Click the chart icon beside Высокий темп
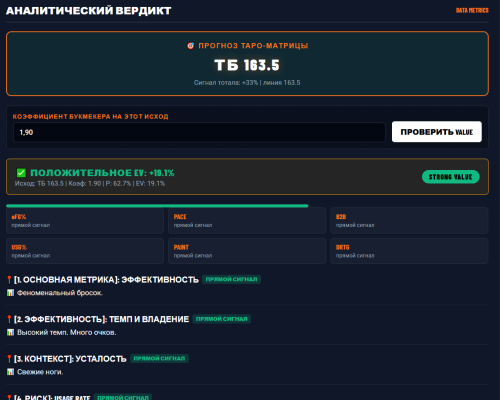The width and height of the screenshot is (500, 400). (10, 333)
